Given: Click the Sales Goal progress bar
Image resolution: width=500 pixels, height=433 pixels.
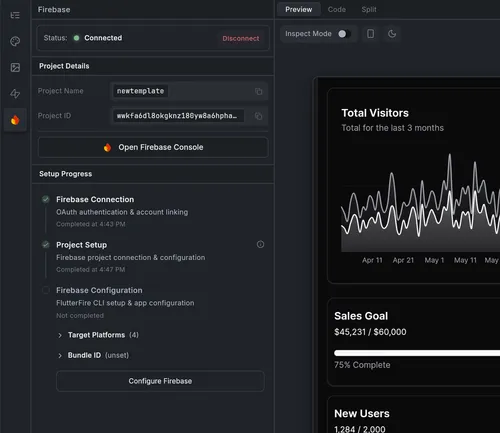Looking at the screenshot, I should tap(417, 353).
